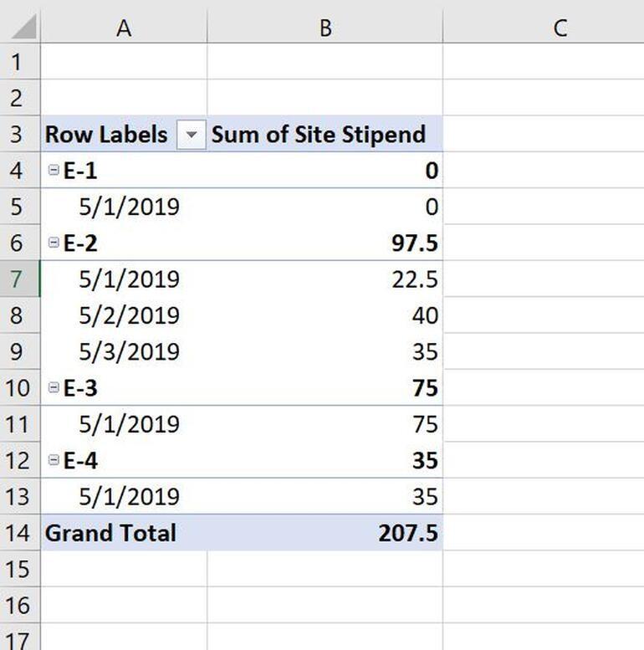Open the Row Labels filter dropdown
Viewport: 644px width, 650px height.
coord(192,135)
